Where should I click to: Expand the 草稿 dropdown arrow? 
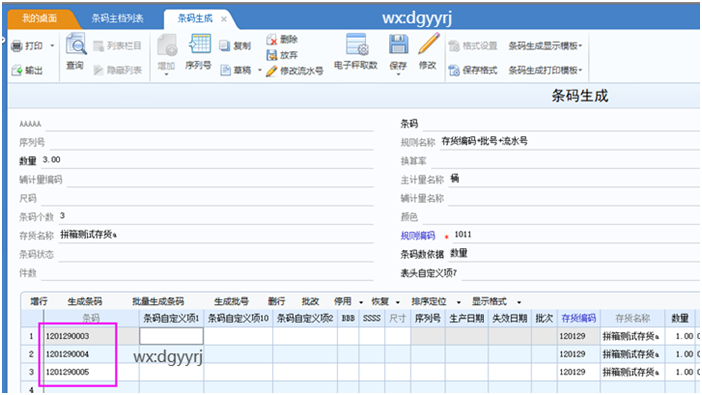[x=260, y=70]
